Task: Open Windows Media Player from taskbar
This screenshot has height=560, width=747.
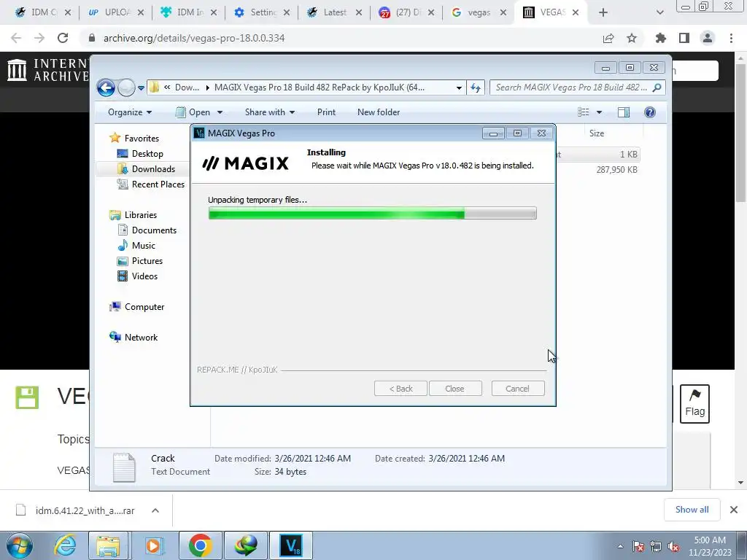Action: (x=153, y=545)
